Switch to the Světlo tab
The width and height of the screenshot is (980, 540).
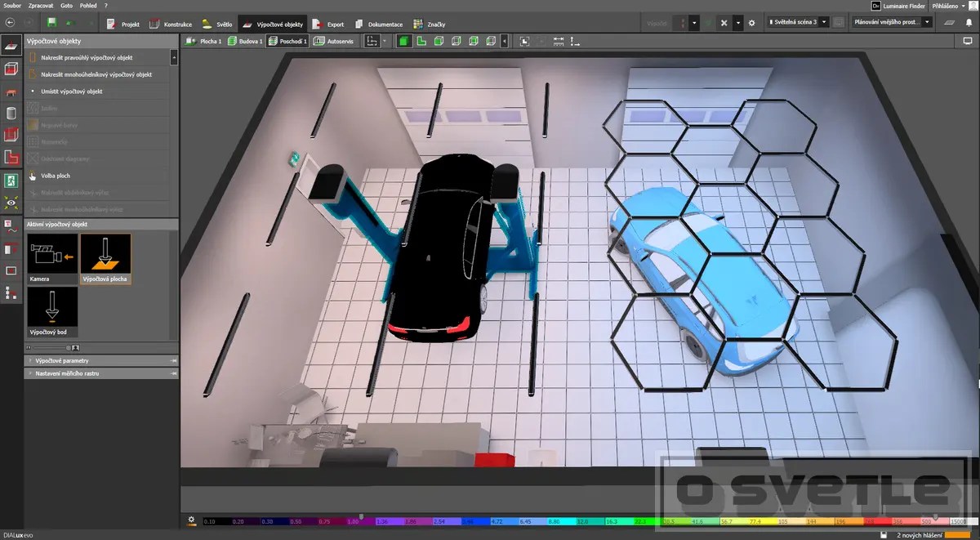coord(217,24)
